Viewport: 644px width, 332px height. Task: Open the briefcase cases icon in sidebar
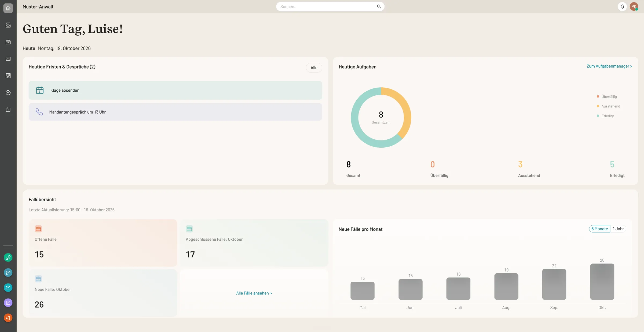click(x=8, y=42)
